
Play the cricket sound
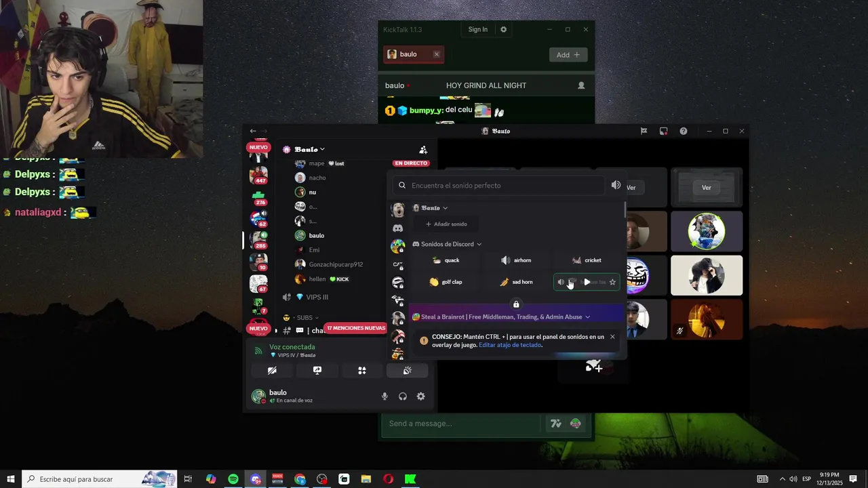pos(587,260)
